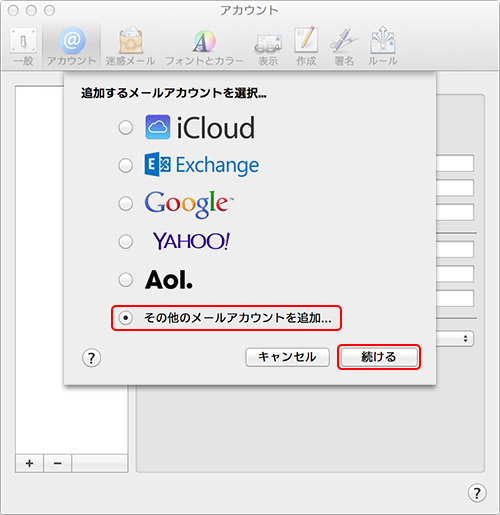Open help from the window's bottom-right question mark
The height and width of the screenshot is (515, 500).
click(x=477, y=493)
